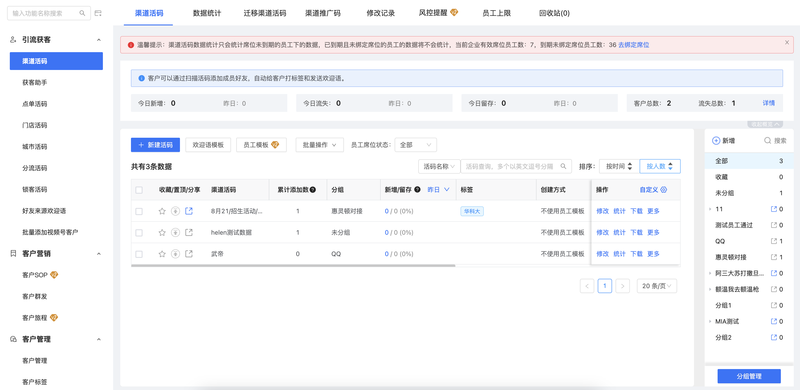The width and height of the screenshot is (800, 390).
Task: Sort by 按时间
Action: click(x=618, y=166)
